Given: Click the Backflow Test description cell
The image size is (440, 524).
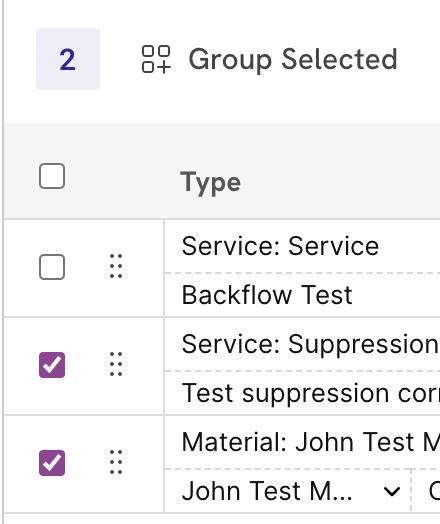Looking at the screenshot, I should 302,295.
